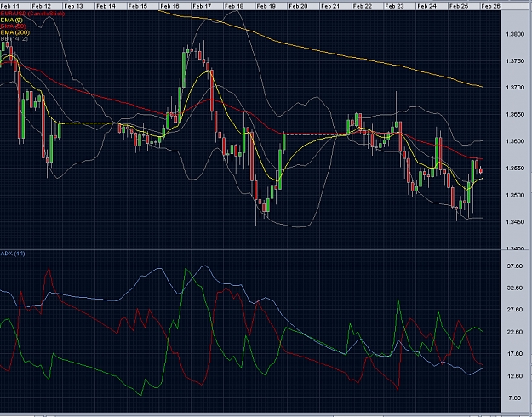Click the Feb 11 date header
This screenshot has width=532, height=417.
tap(9, 6)
